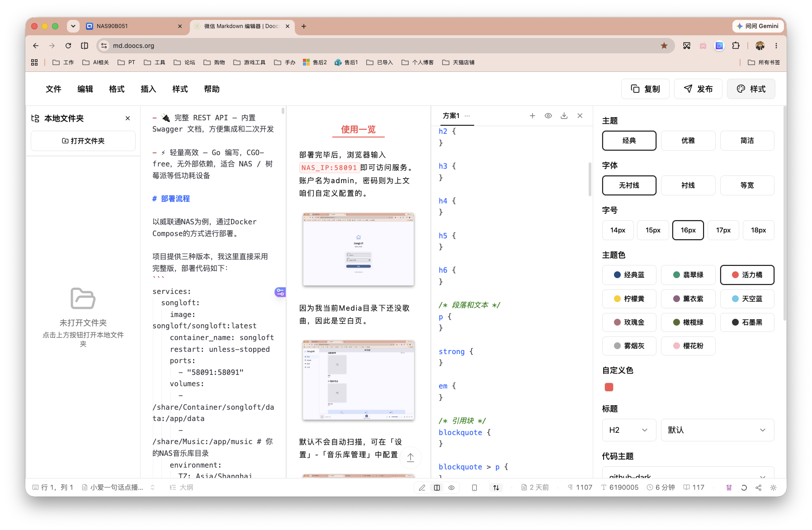Add a new CSS scheme with plus icon
812x530 pixels.
point(533,116)
